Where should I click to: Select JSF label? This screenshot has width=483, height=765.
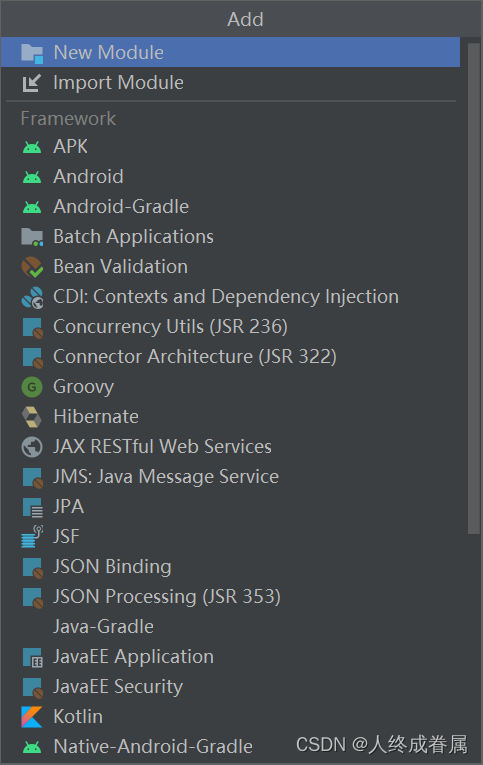(66, 537)
